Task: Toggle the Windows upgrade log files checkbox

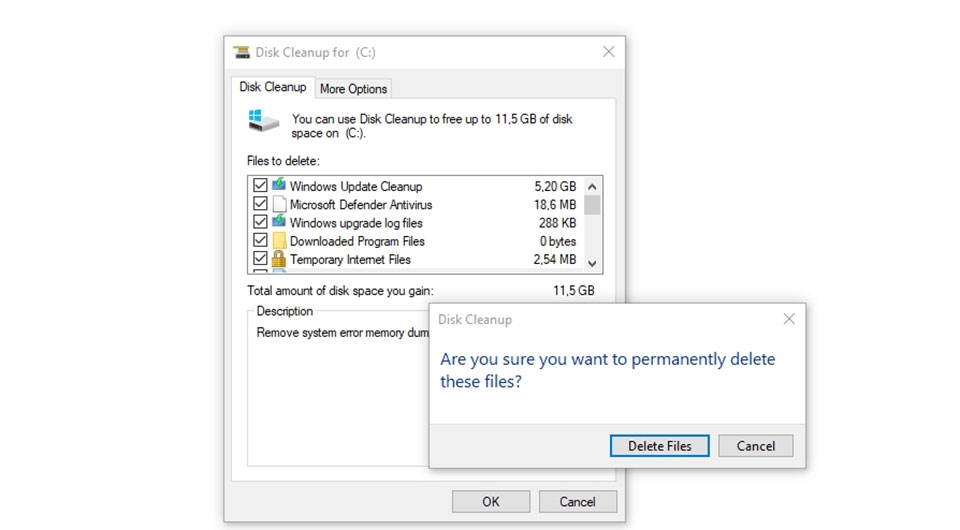Action: click(260, 222)
